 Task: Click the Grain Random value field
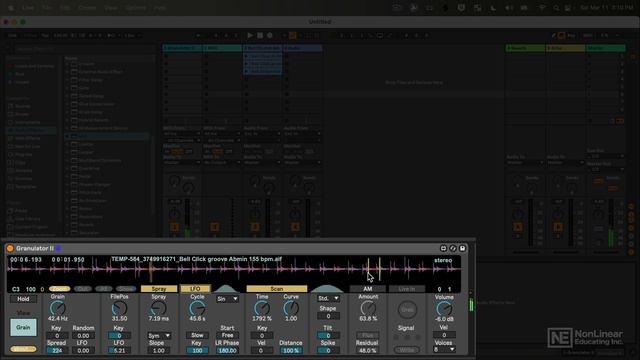[83, 336]
